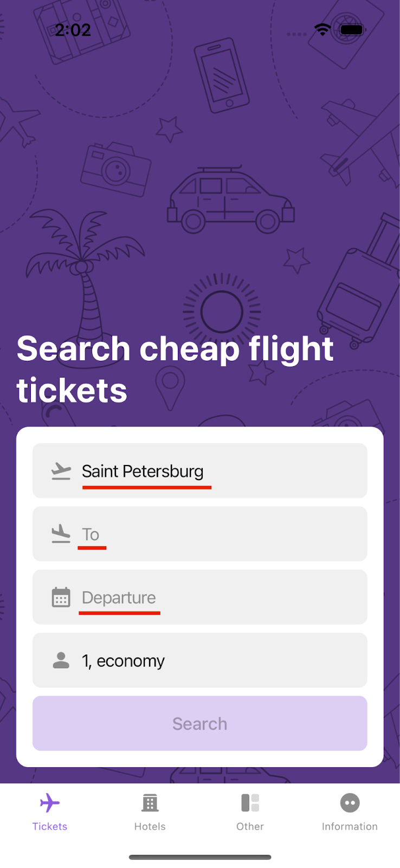Tap the calendar icon beside Departure
400x868 pixels.
click(x=61, y=597)
